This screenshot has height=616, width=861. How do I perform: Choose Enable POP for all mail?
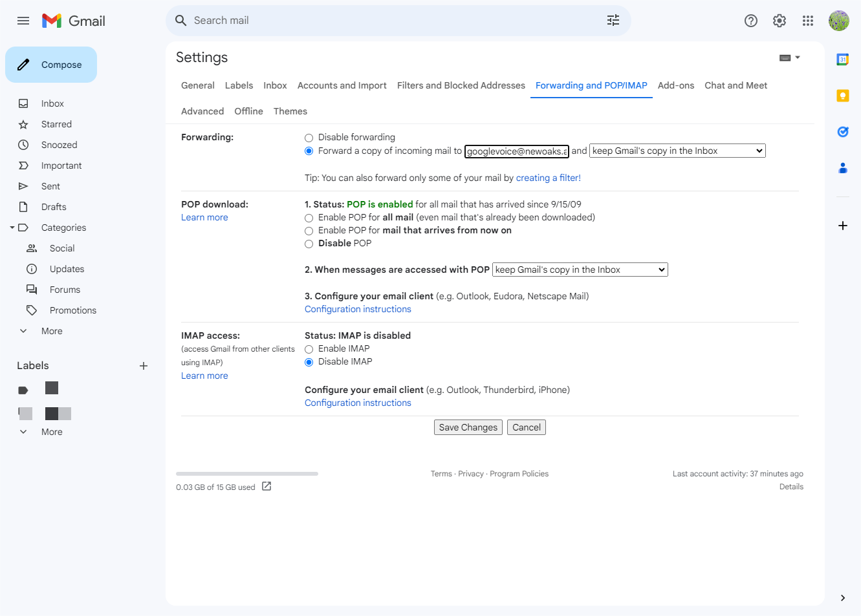pyautogui.click(x=309, y=218)
